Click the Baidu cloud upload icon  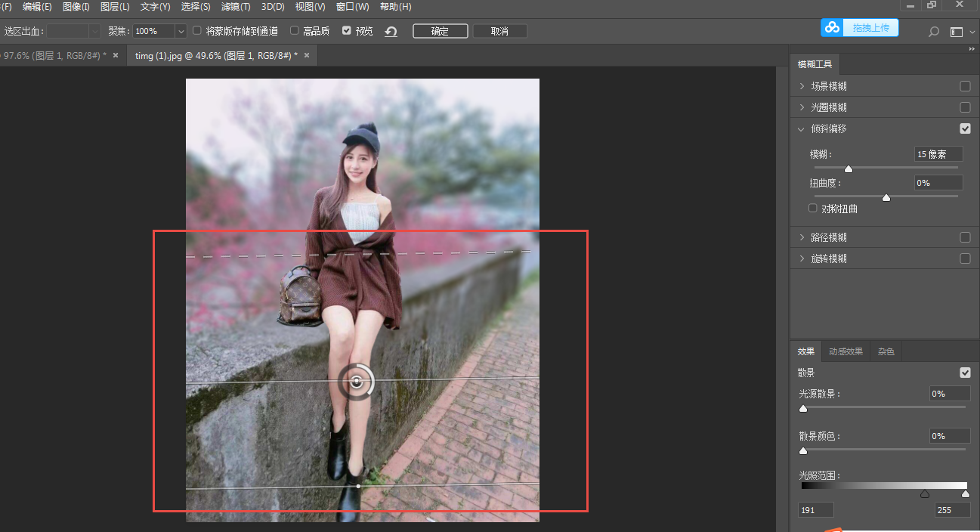tap(833, 28)
